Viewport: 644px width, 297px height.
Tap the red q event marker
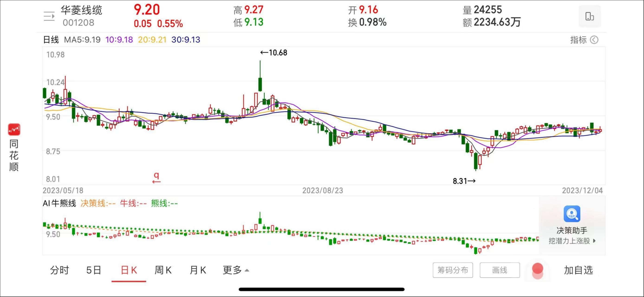(156, 178)
